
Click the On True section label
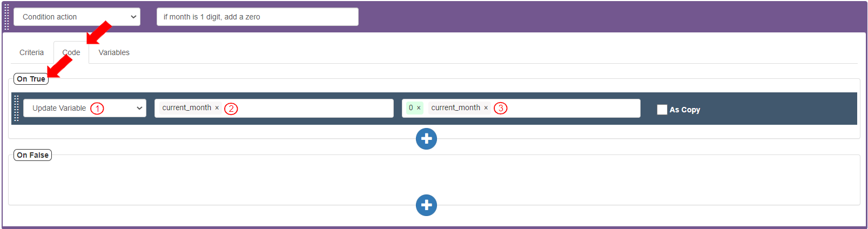(31, 79)
